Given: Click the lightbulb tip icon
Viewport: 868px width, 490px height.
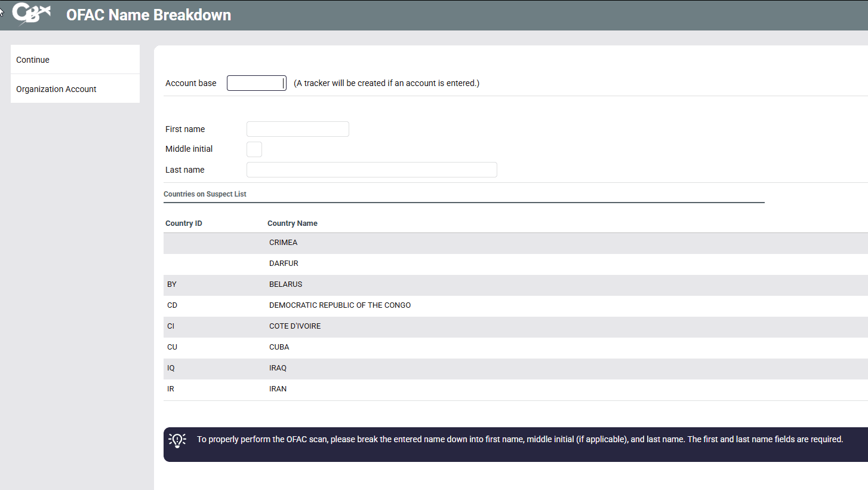Looking at the screenshot, I should (x=177, y=440).
